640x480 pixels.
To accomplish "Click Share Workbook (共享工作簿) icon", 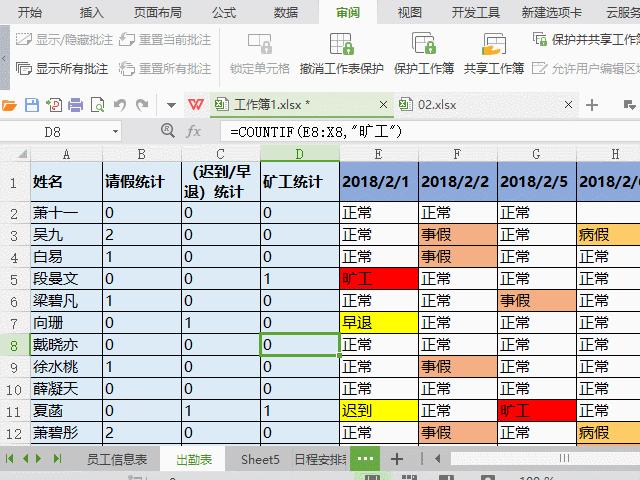I will [x=494, y=44].
